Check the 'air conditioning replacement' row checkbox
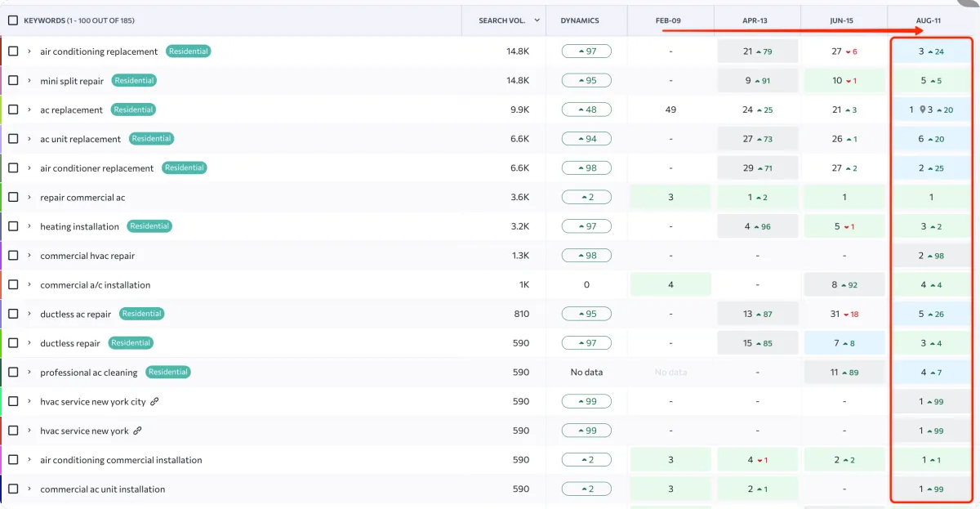The image size is (980, 509). (13, 51)
